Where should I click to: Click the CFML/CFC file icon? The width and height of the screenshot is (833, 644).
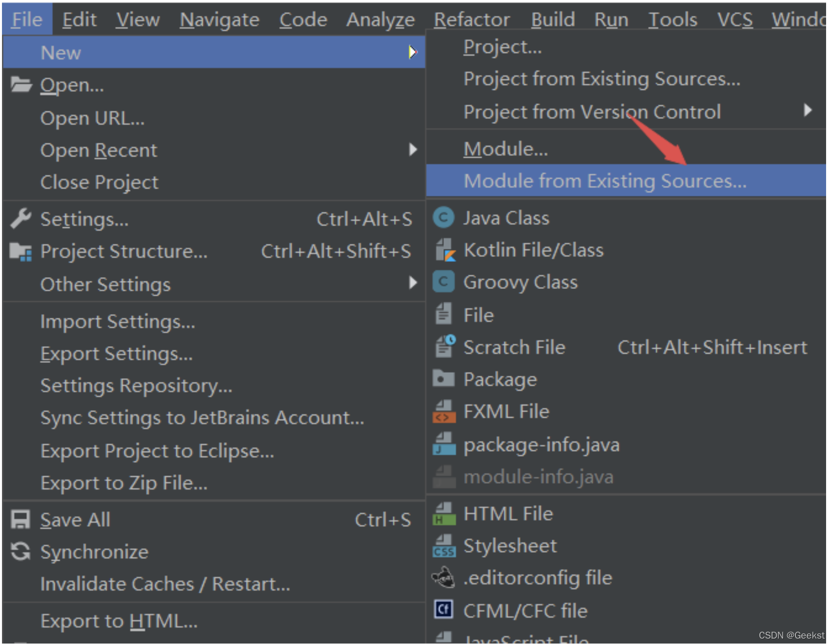click(443, 610)
